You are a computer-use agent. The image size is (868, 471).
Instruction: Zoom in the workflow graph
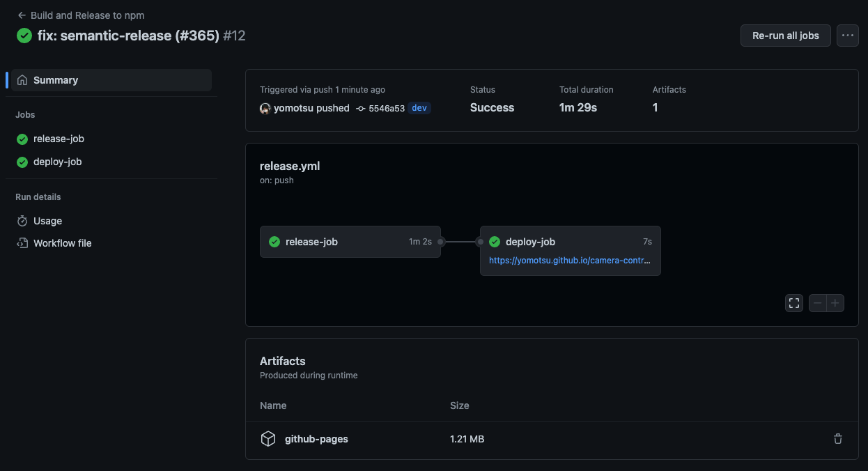[835, 303]
